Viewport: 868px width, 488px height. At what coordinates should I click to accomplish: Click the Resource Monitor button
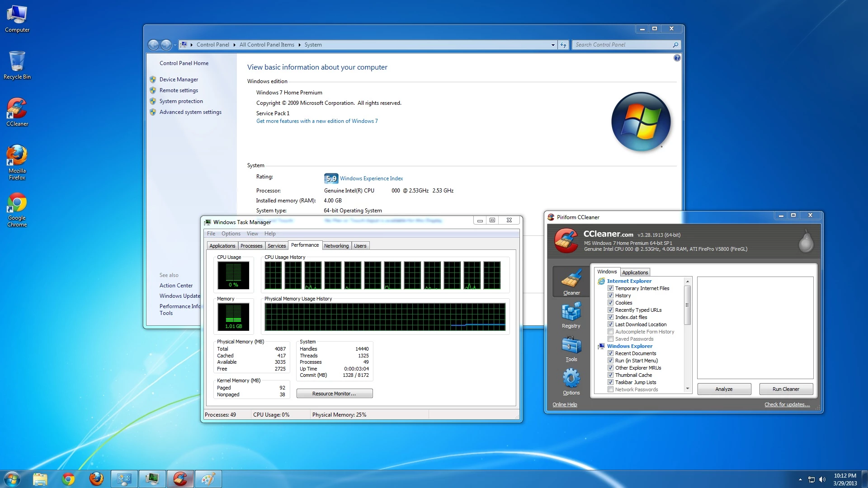point(334,394)
